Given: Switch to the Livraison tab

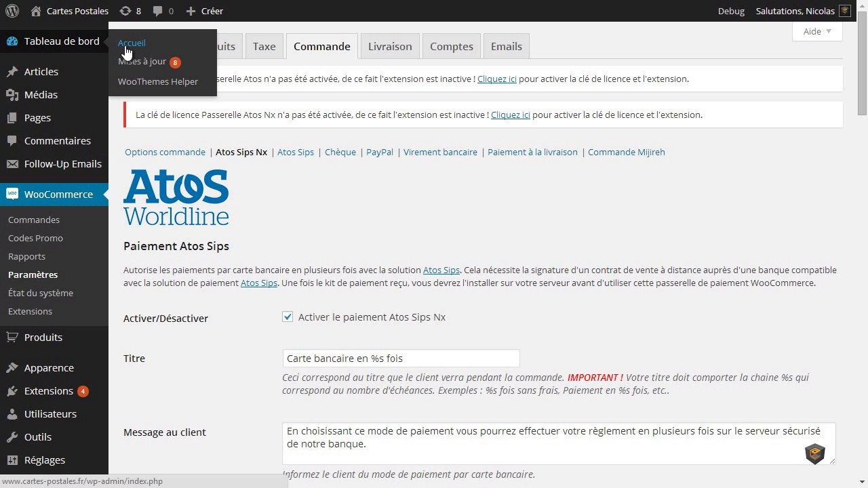Looking at the screenshot, I should pyautogui.click(x=390, y=46).
